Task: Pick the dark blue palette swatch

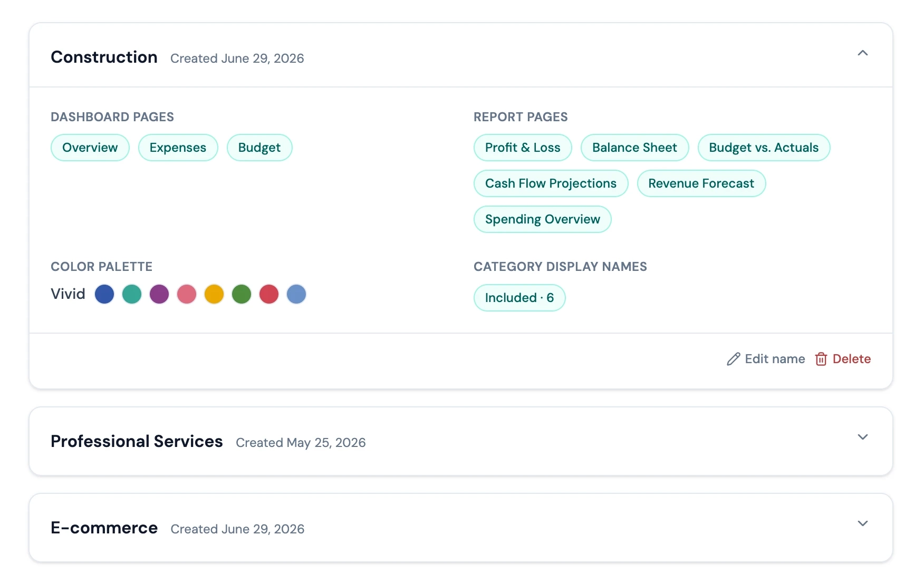Action: pos(104,294)
